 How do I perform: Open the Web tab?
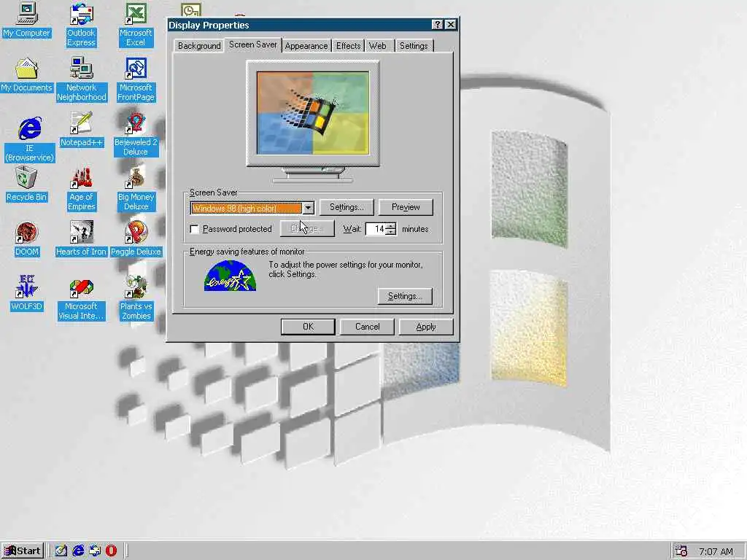point(378,46)
